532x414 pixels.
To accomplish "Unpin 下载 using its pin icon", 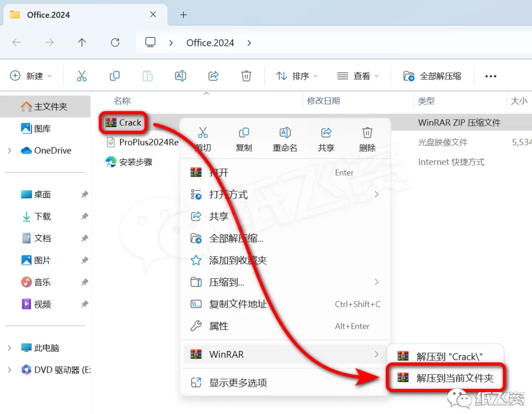I will pos(85,216).
